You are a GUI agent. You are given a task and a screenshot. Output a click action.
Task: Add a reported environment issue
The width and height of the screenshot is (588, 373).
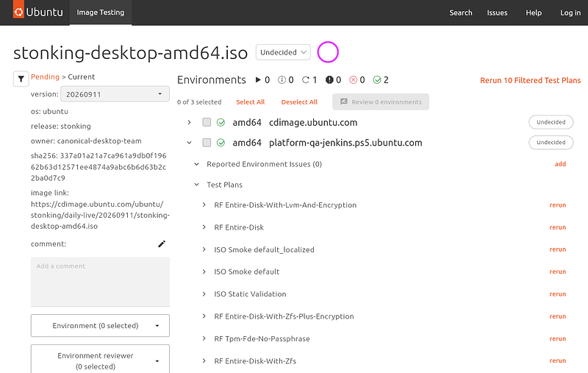click(x=560, y=164)
